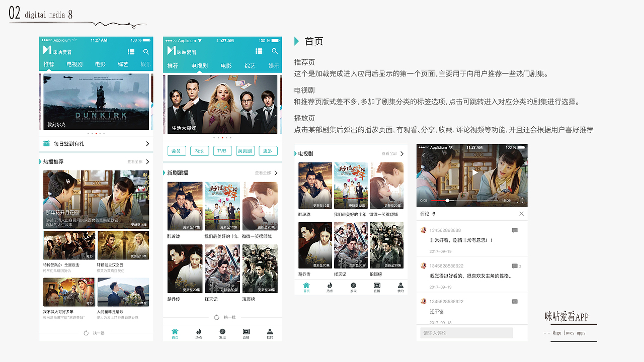
Task: Open 特种部队2:全面反击 thumbnail
Action: (x=69, y=245)
